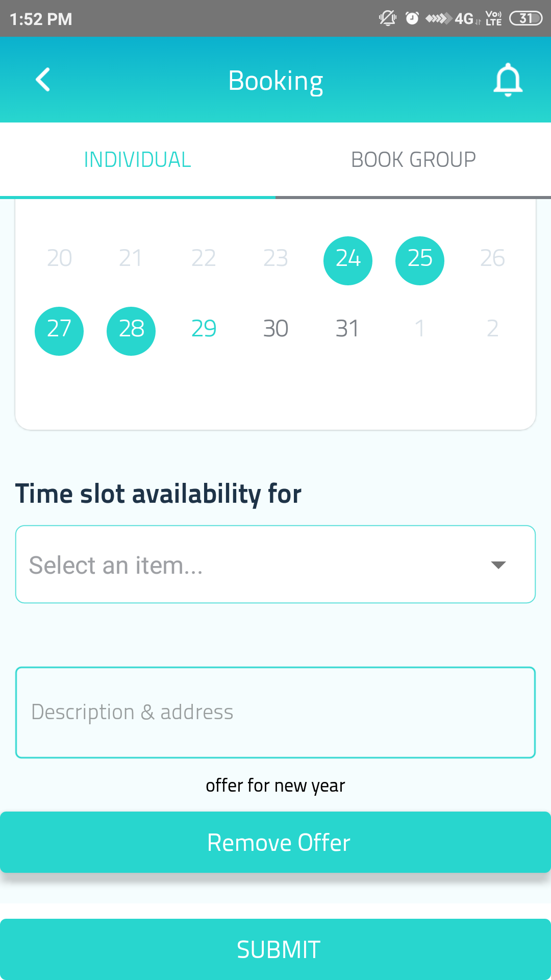The height and width of the screenshot is (980, 551).
Task: Open notifications bell icon
Action: pyautogui.click(x=508, y=80)
